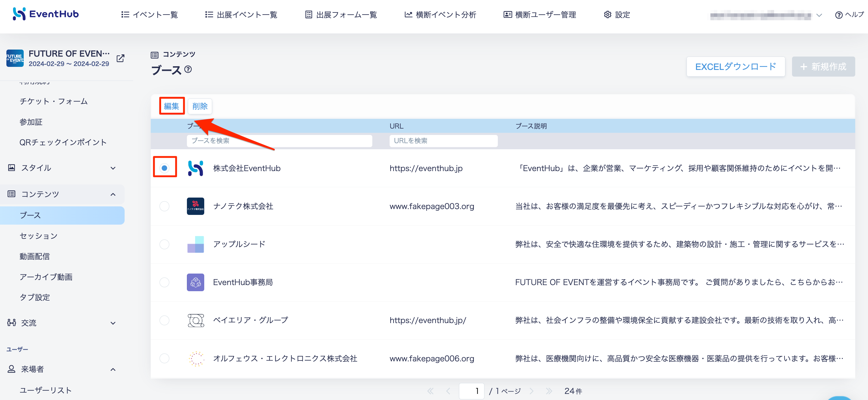Screen dimensions: 868x400
Task: Click ナノテク株式会社 booth logo icon
Action: click(195, 206)
